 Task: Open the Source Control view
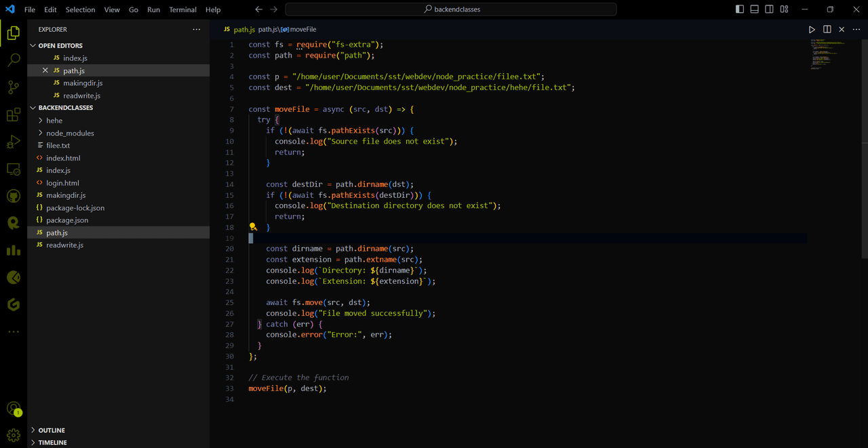pos(14,87)
